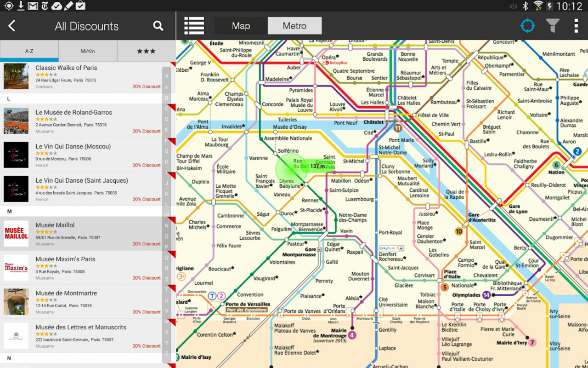Tap Gare Montparnasse station label
This screenshot has height=368, width=588.
tap(299, 252)
